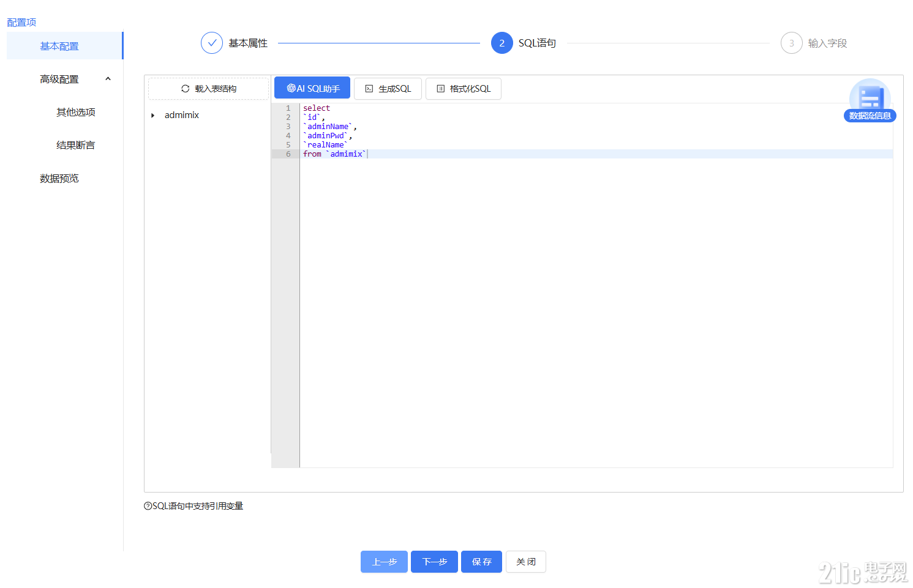Click line number 1 in the gutter
Screen dimensions: 913x588
pyautogui.click(x=288, y=108)
